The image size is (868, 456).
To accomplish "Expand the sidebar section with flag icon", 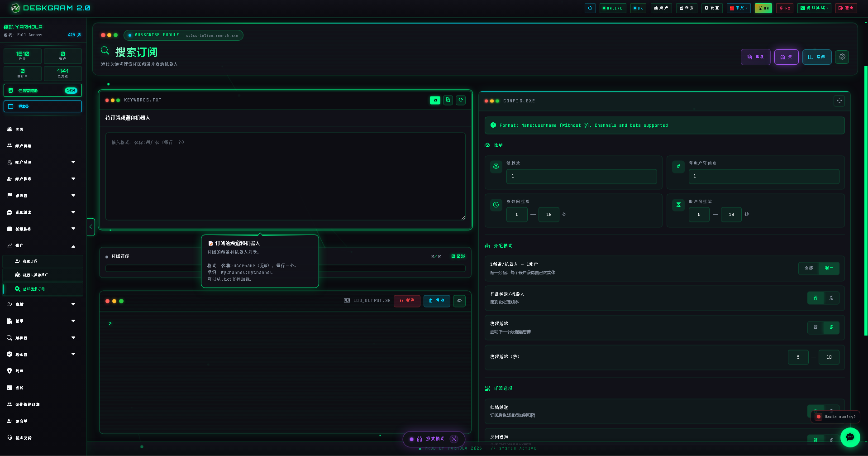I will [x=43, y=196].
